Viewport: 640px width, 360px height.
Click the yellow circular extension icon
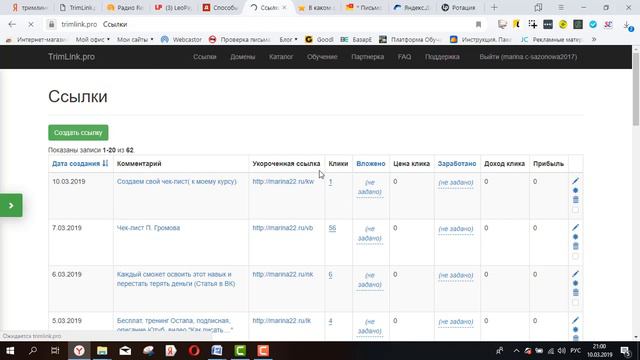coord(563,24)
